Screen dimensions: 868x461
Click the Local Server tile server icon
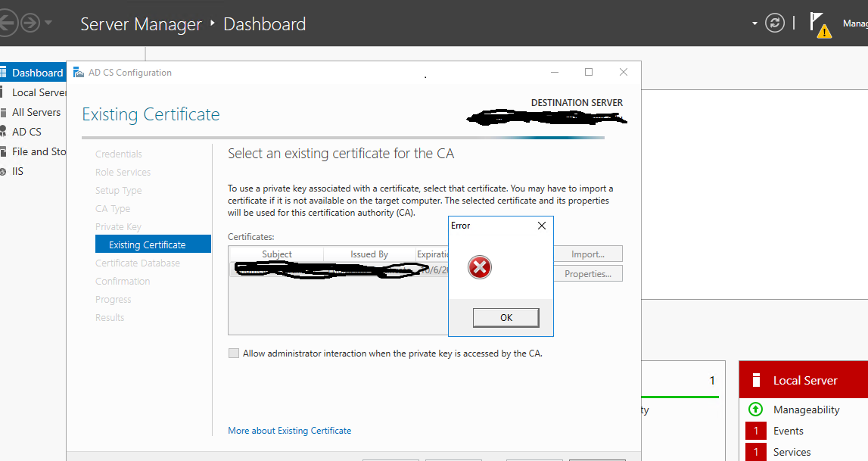tap(756, 380)
